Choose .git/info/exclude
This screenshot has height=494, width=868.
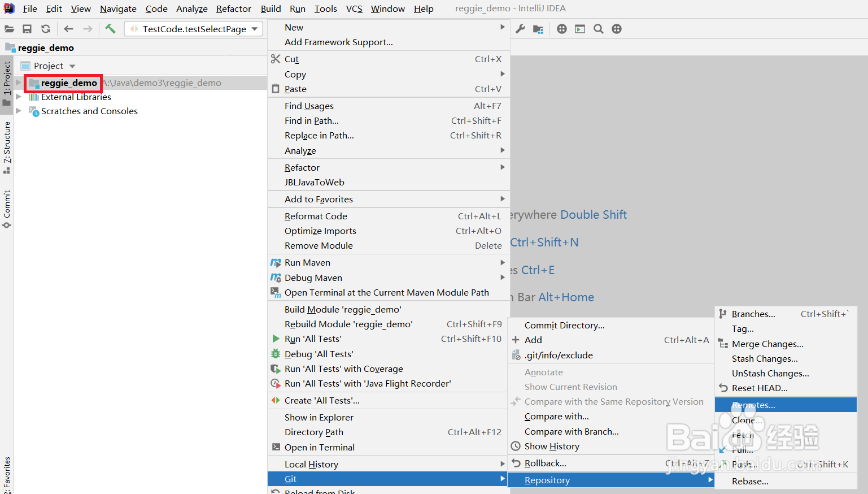pyautogui.click(x=611, y=355)
